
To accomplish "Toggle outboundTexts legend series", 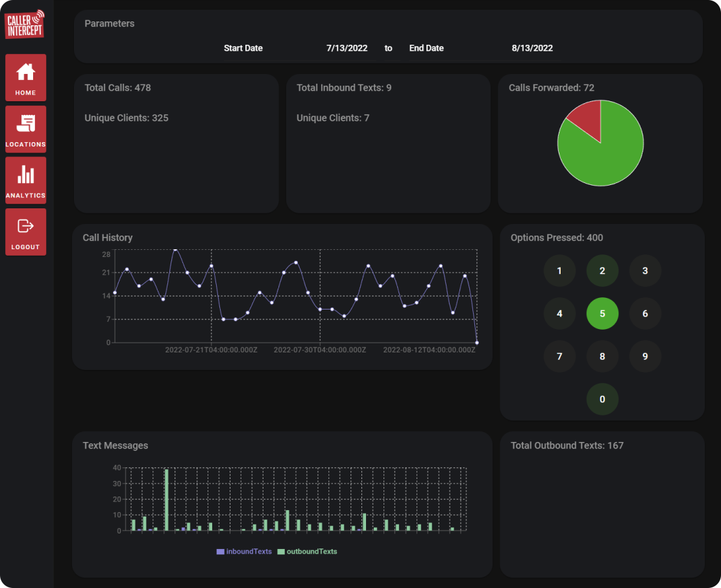I will coord(307,552).
